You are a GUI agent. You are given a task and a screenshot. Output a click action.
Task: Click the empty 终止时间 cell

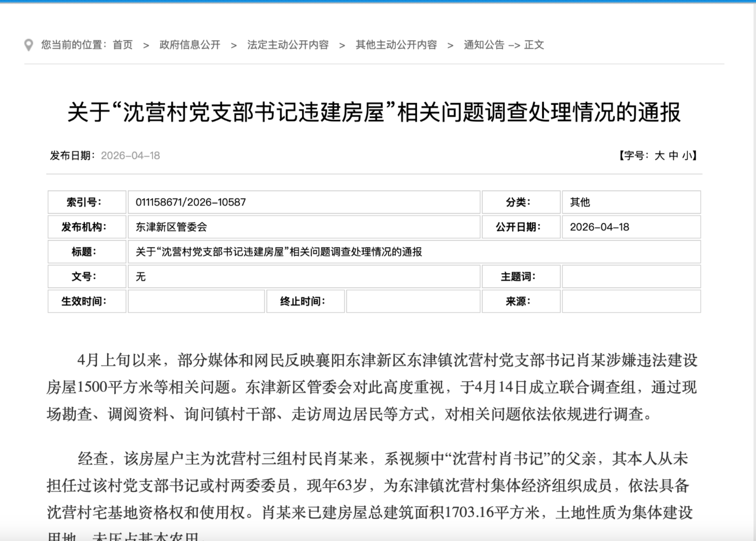(413, 301)
